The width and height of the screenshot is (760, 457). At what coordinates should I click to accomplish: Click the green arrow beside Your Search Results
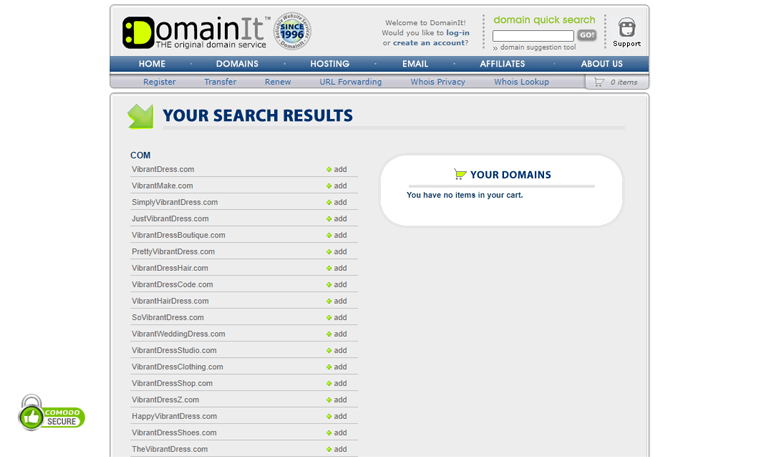[141, 116]
